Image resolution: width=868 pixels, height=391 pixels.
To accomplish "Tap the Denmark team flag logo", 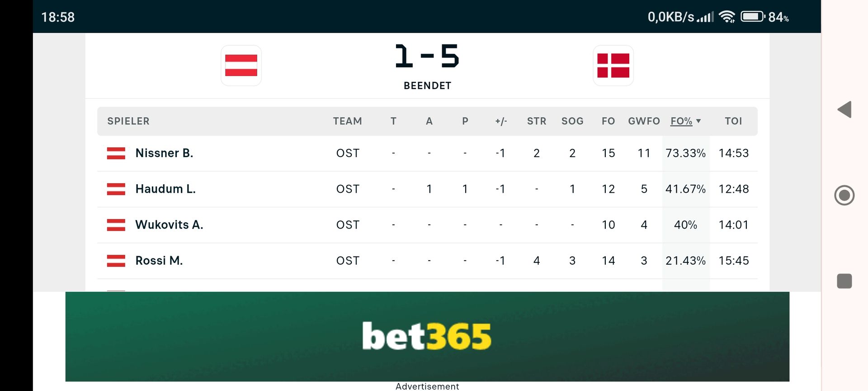I will pos(613,65).
